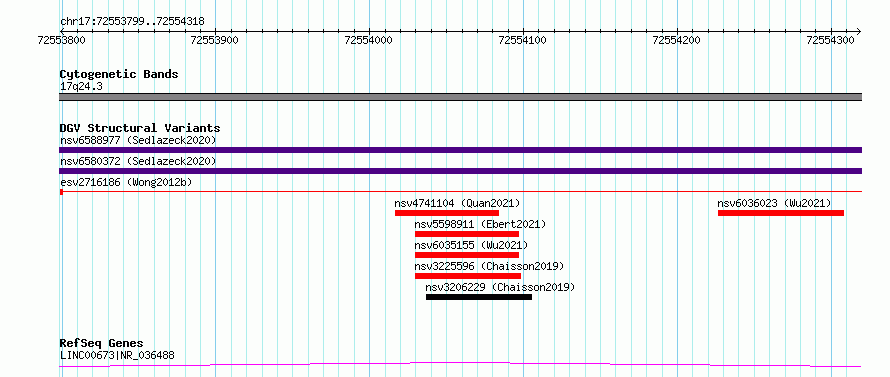Select the red nsv4741104 variant bar
This screenshot has width=890, height=377.
447,213
